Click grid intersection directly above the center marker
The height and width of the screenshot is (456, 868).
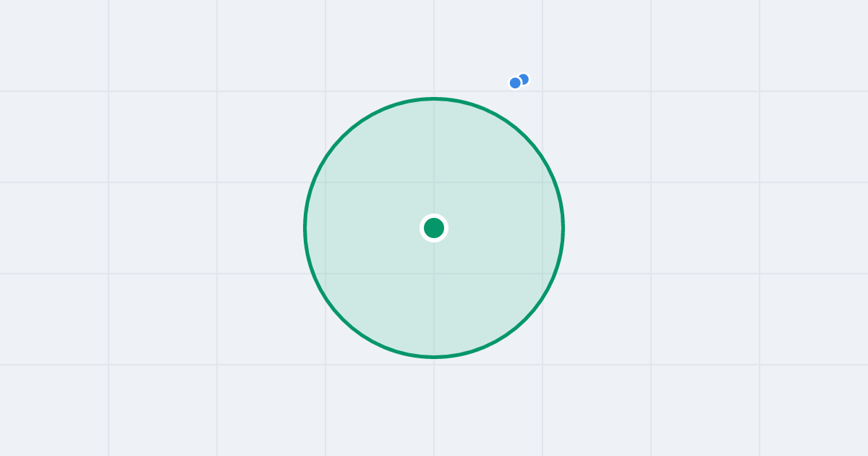(434, 182)
